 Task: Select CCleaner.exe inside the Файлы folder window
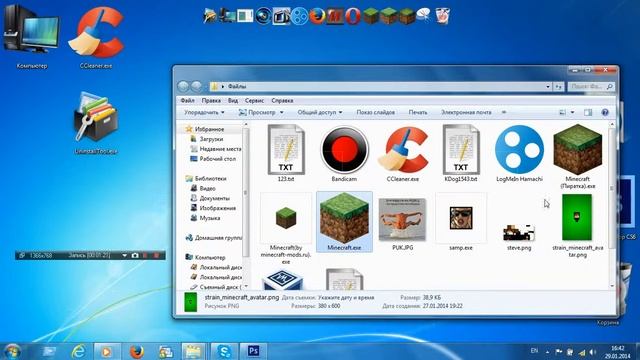pyautogui.click(x=403, y=153)
